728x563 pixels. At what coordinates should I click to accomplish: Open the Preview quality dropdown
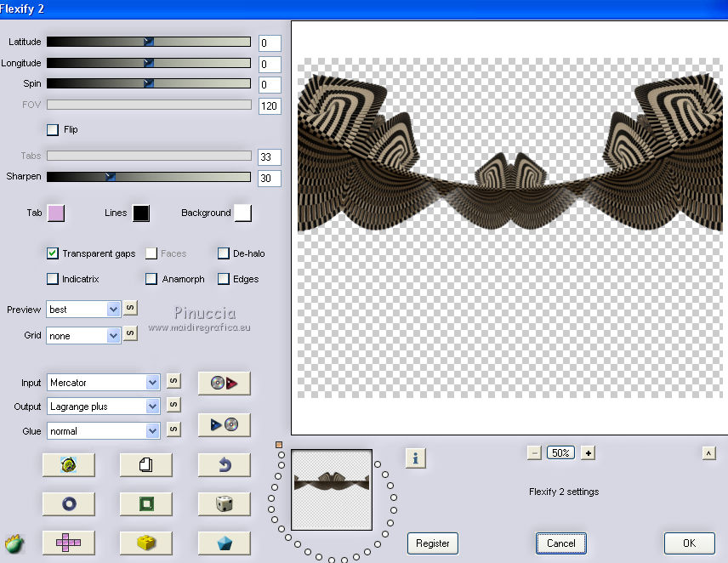point(83,309)
